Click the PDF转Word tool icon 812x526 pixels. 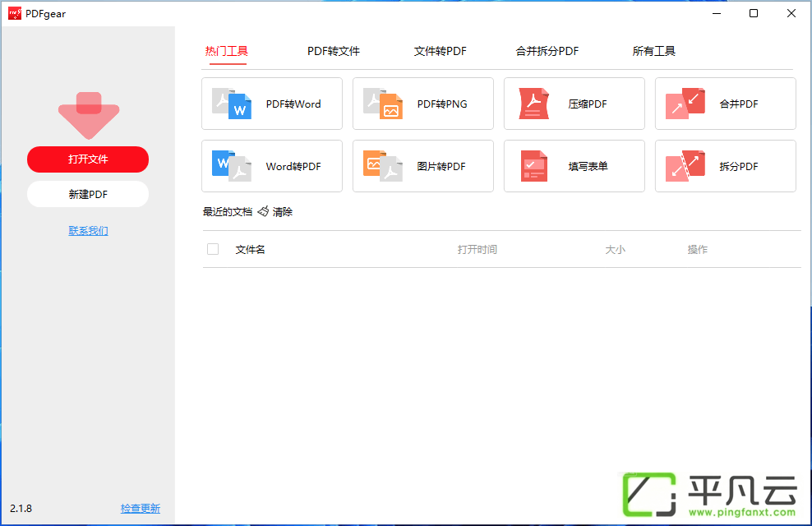coord(232,104)
